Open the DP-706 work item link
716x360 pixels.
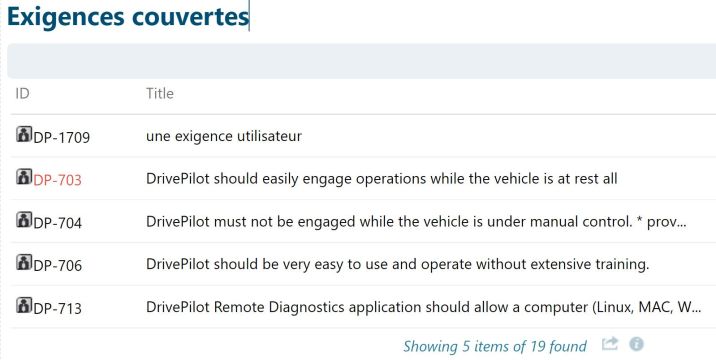(58, 265)
